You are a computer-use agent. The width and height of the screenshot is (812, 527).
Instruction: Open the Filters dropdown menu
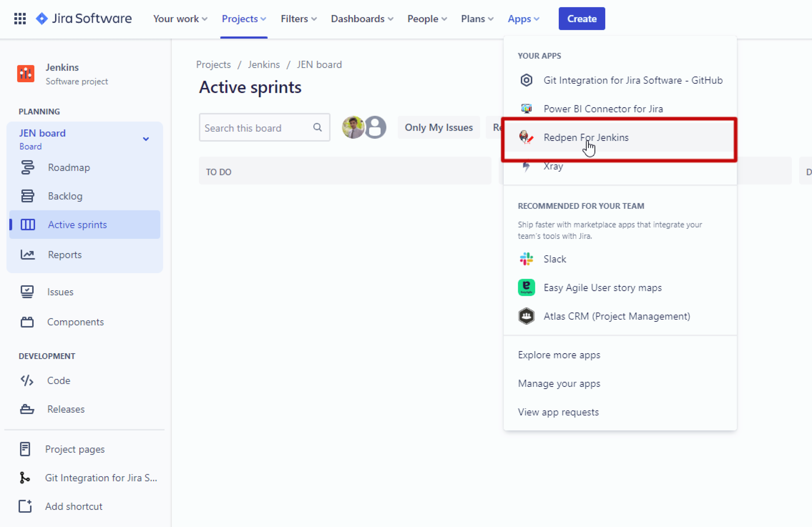pyautogui.click(x=299, y=19)
